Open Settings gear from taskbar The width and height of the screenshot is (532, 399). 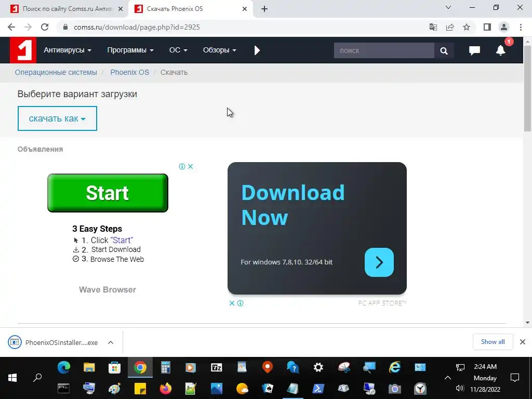(x=318, y=367)
